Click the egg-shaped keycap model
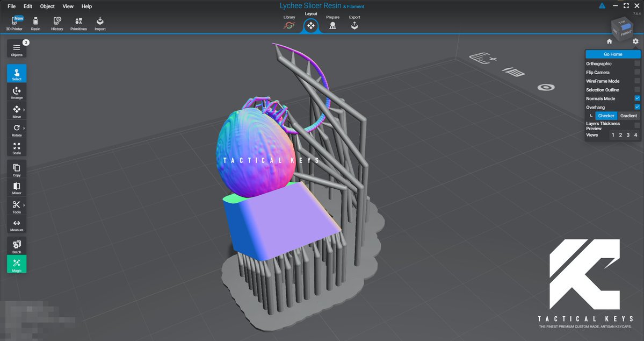644x341 pixels. pos(255,153)
